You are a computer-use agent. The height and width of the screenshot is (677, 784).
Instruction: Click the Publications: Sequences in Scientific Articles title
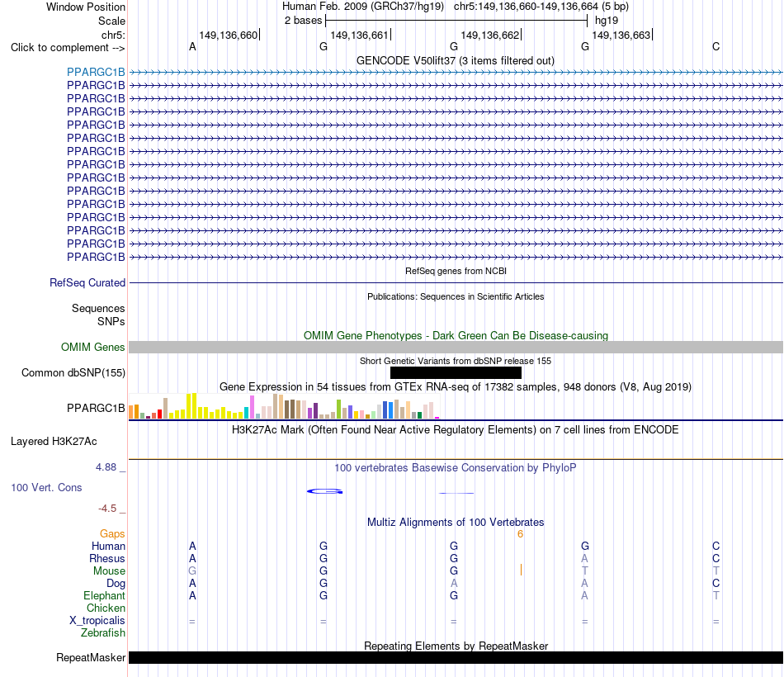point(456,296)
